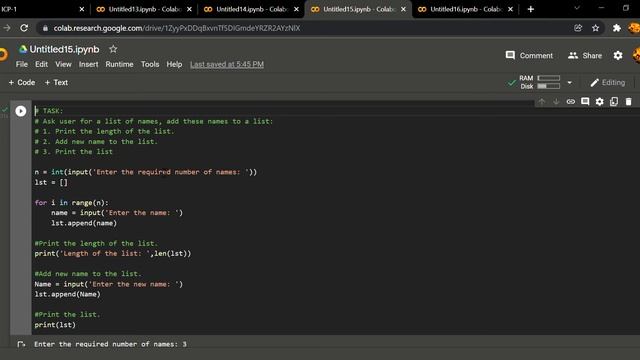Open the Help menu
The width and height of the screenshot is (640, 360).
click(174, 64)
